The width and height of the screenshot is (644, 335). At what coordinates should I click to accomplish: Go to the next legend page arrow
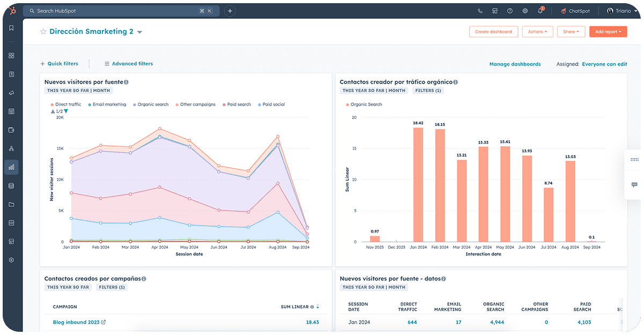66,111
